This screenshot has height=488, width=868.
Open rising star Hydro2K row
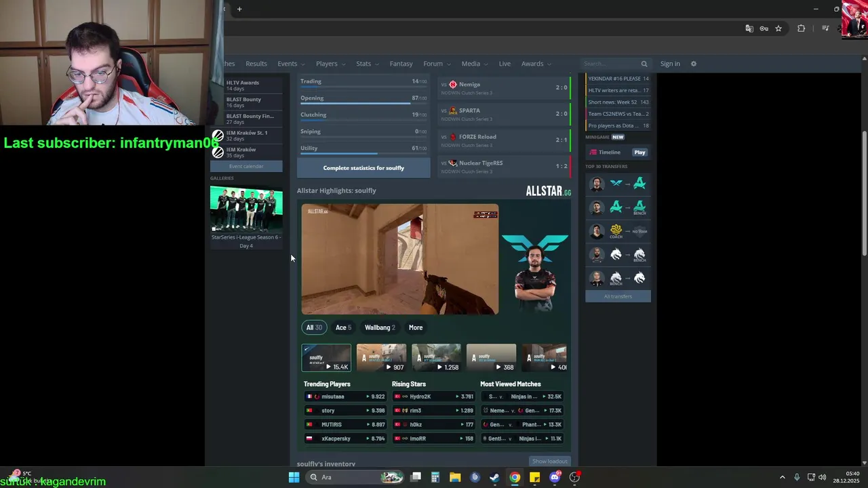(x=433, y=396)
